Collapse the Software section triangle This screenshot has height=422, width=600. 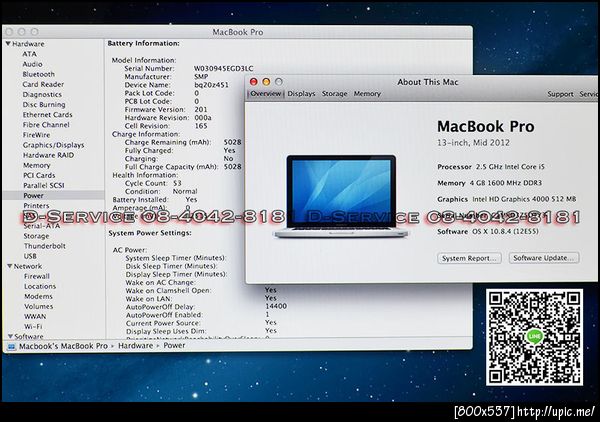(x=10, y=336)
